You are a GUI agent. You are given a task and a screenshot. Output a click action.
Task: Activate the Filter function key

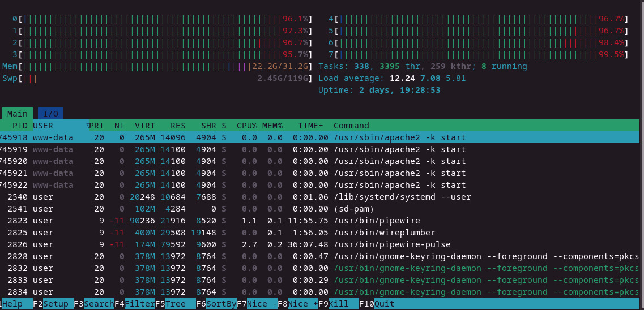click(x=139, y=304)
